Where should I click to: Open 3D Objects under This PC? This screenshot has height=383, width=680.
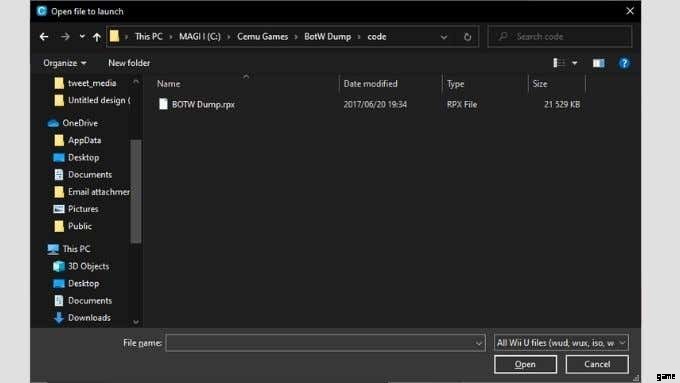point(81,266)
